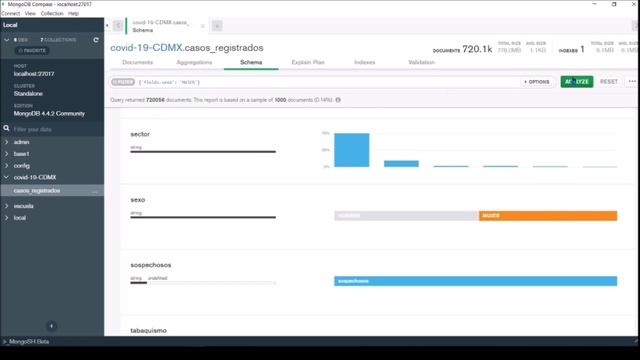640x360 pixels.
Task: Go to previous tab with back arrow
Action: 118,26
